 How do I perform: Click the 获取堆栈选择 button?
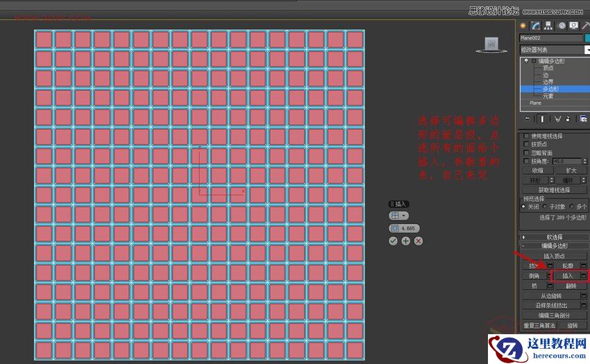tap(555, 190)
